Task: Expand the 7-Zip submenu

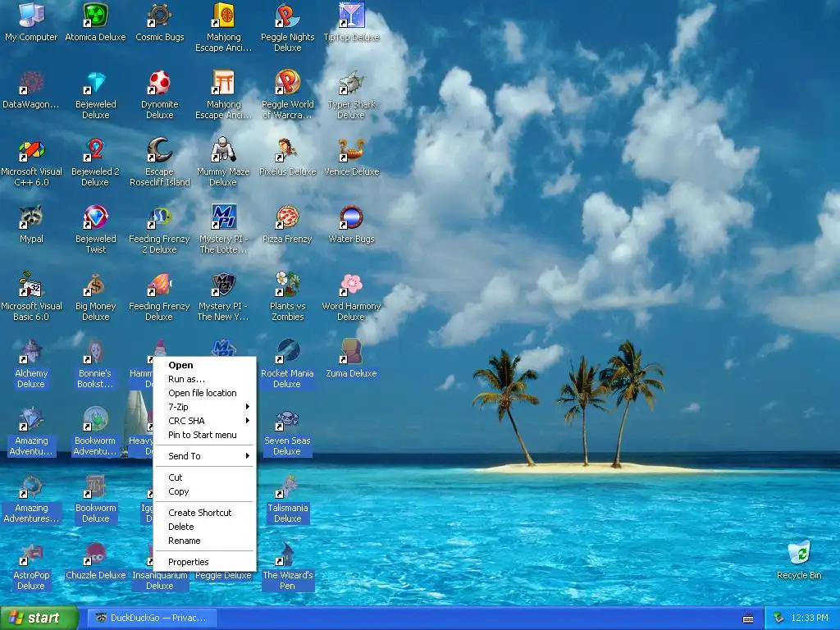Action: coord(204,407)
